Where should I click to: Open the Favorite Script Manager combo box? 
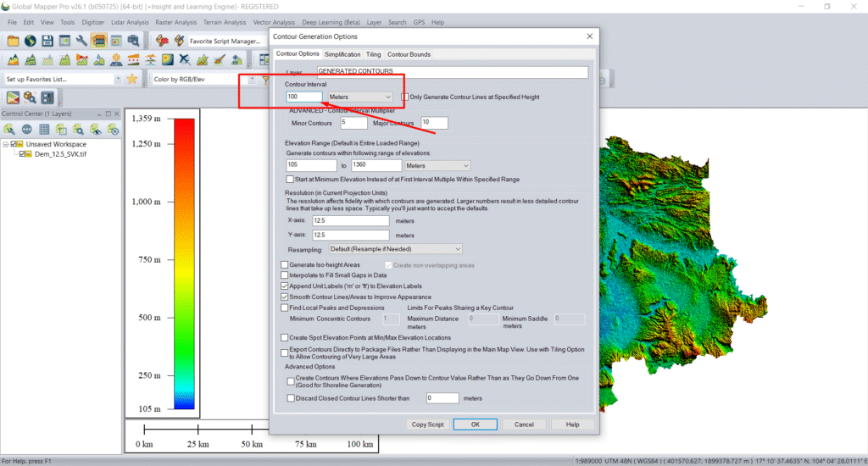225,41
